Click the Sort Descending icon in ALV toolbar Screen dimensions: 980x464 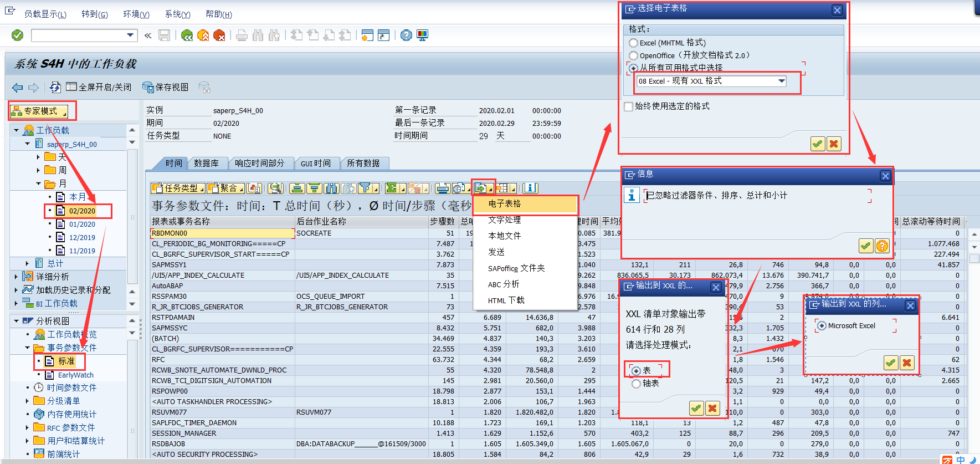(314, 188)
